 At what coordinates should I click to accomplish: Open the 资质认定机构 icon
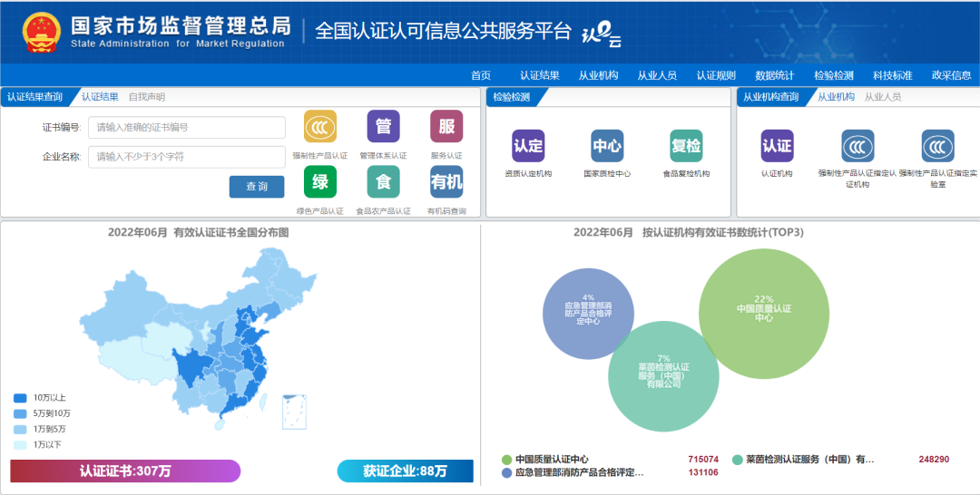coord(528,146)
